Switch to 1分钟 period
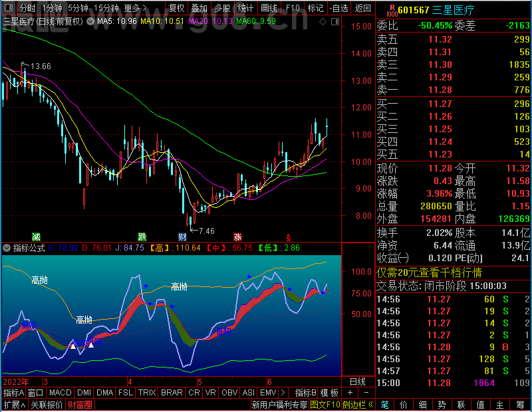532x412 pixels. 53,8
